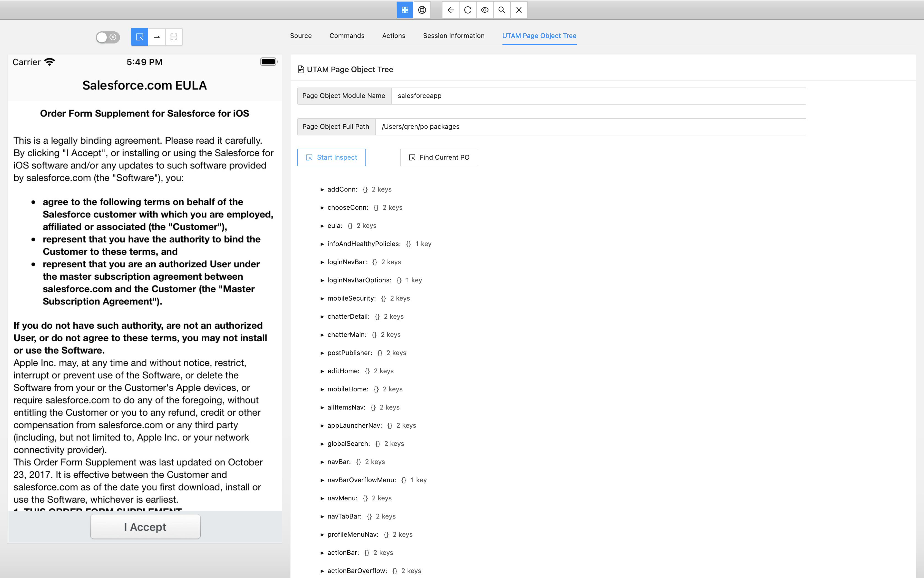Refresh source and screenshot
The height and width of the screenshot is (578, 924).
click(x=468, y=10)
